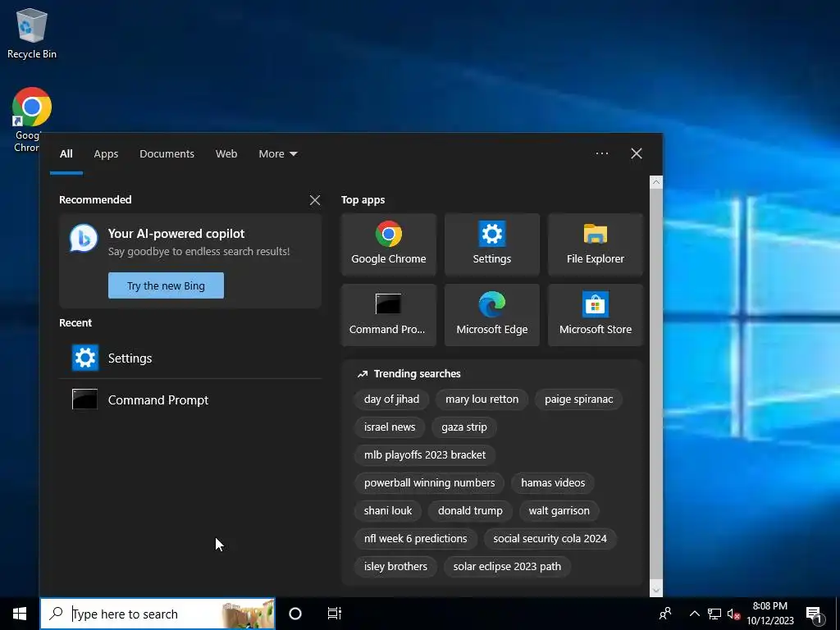840x630 pixels.
Task: Open Settings from Recent list
Action: 190,358
